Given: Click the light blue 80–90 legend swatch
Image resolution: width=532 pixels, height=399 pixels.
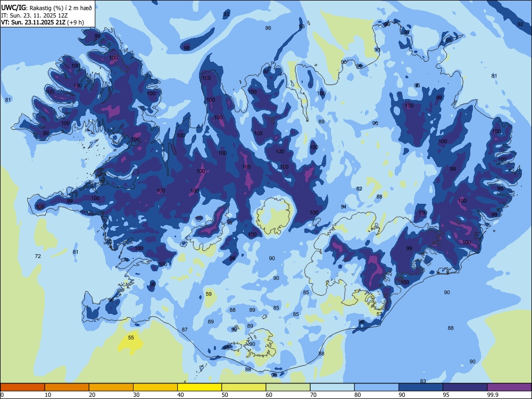Looking at the screenshot, I should coord(377,387).
